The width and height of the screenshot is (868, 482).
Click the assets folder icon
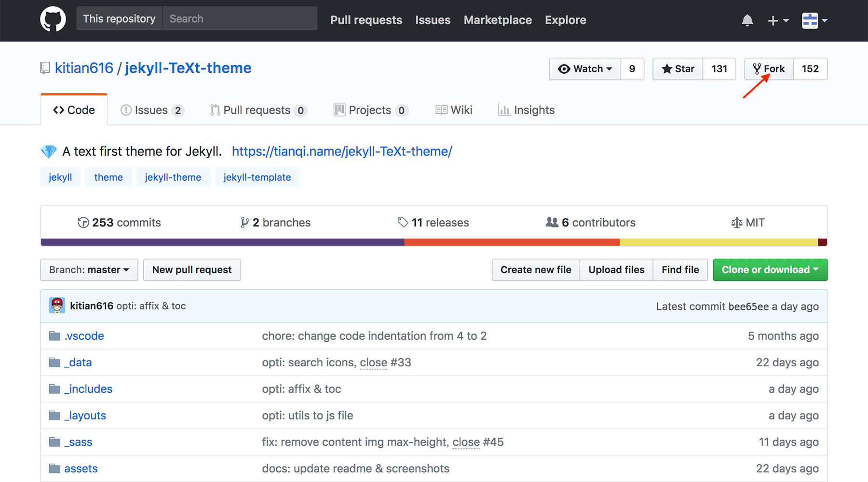click(54, 468)
